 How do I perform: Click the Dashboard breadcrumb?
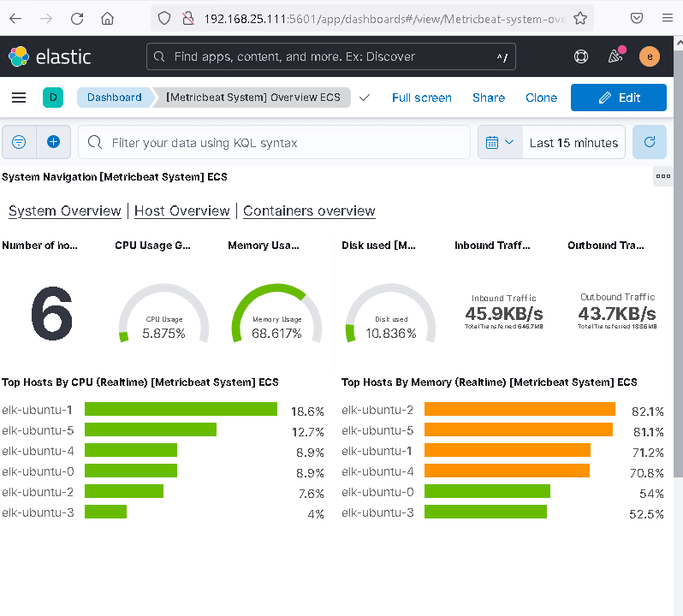point(114,98)
